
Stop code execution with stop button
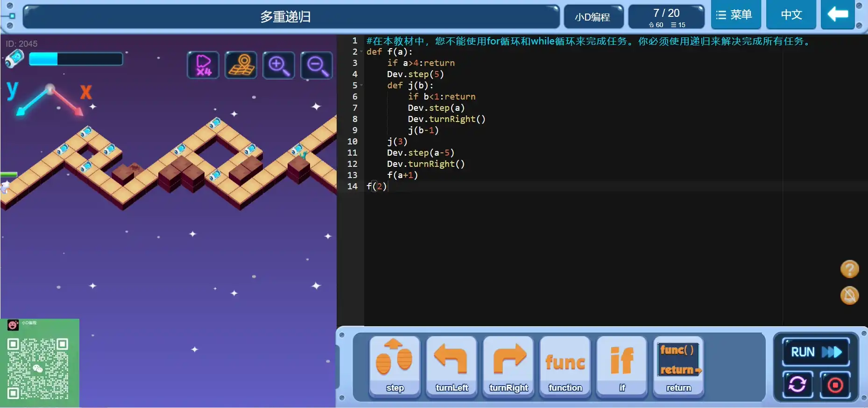(x=835, y=385)
